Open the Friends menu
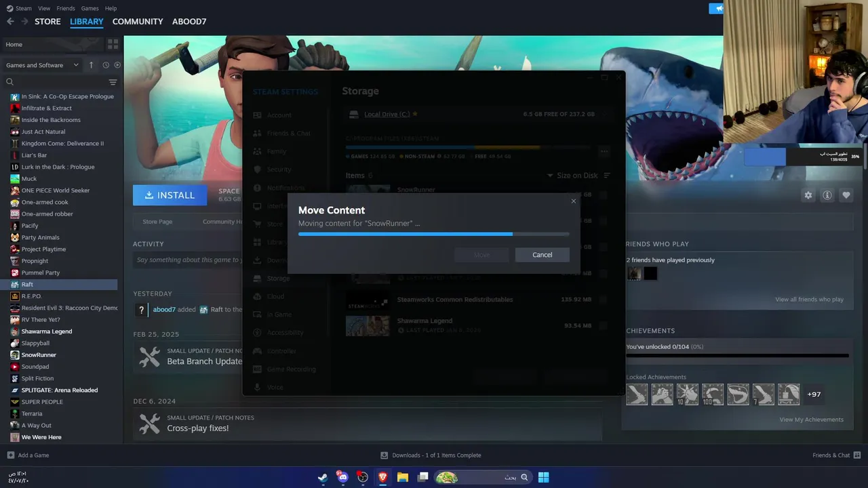 (x=66, y=8)
